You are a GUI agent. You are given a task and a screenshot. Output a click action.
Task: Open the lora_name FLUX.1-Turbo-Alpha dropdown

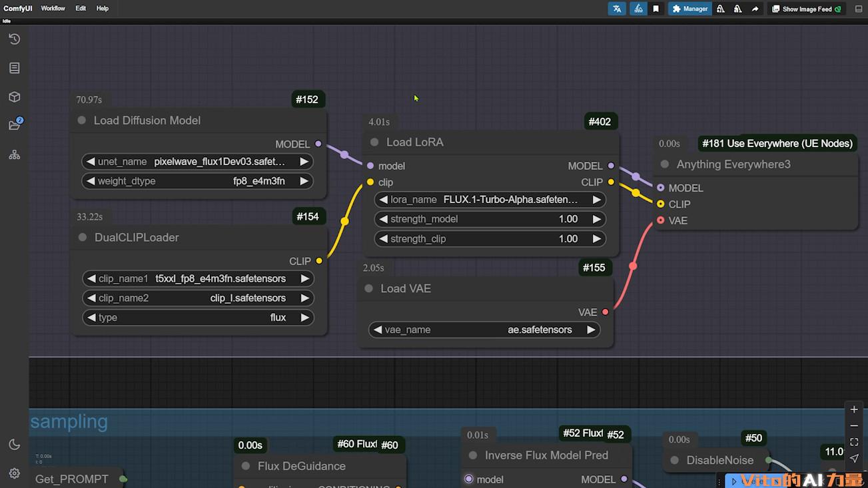click(x=490, y=200)
